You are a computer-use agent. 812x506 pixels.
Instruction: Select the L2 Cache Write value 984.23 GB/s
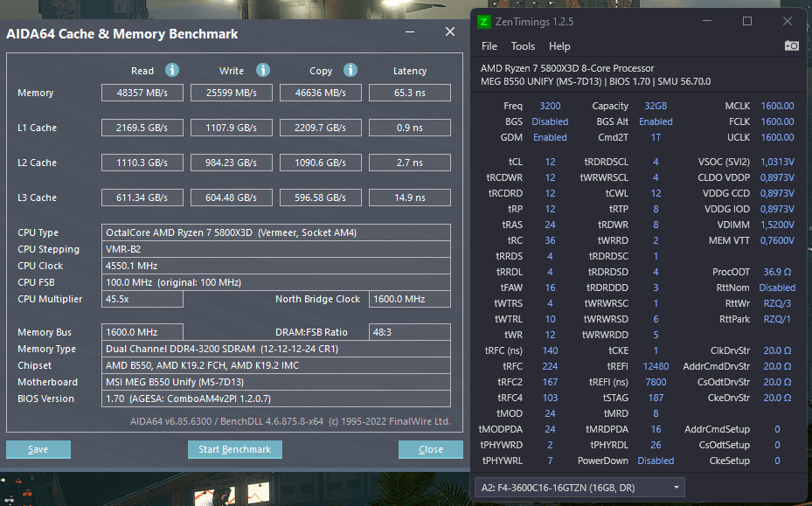pyautogui.click(x=232, y=163)
